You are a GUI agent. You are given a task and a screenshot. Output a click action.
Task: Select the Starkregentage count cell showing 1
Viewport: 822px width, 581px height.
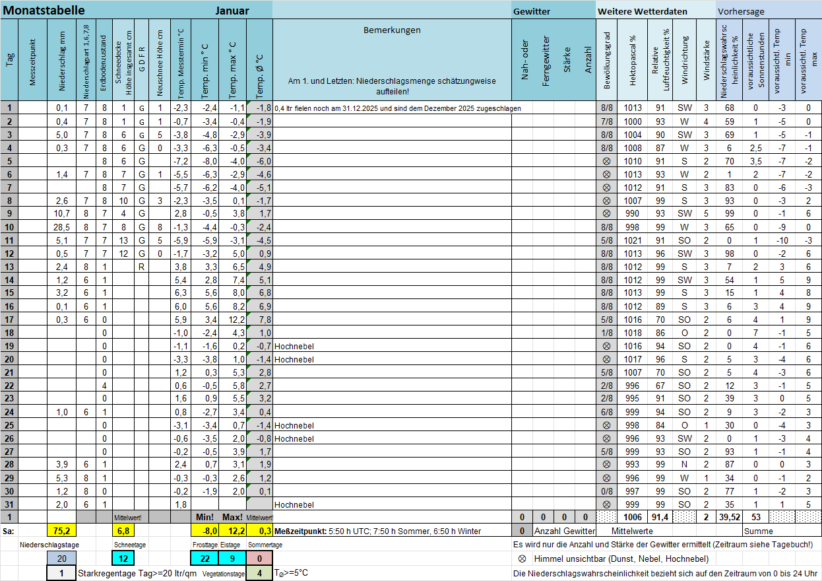62,574
